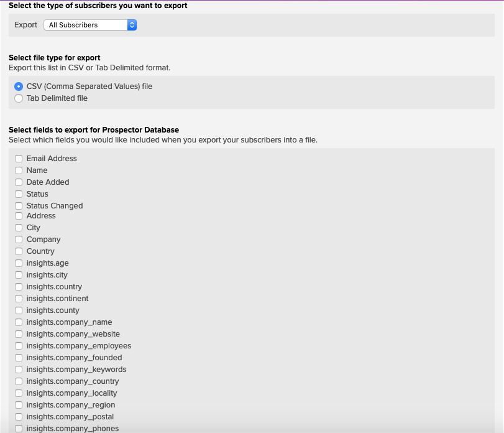The width and height of the screenshot is (504, 433).
Task: Tick the insights.company_employees checkbox
Action: pyautogui.click(x=19, y=346)
